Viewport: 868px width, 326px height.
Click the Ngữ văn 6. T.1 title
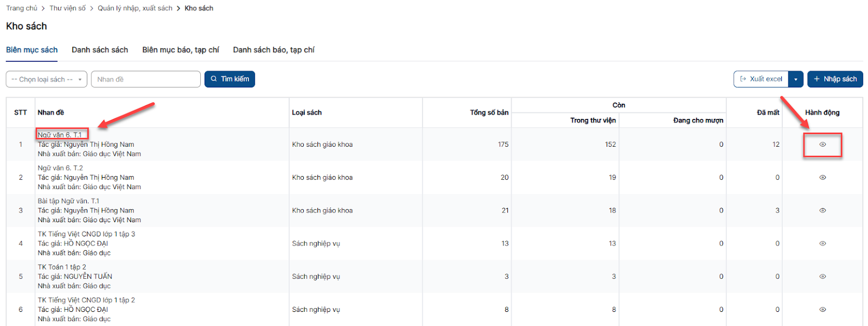click(60, 135)
